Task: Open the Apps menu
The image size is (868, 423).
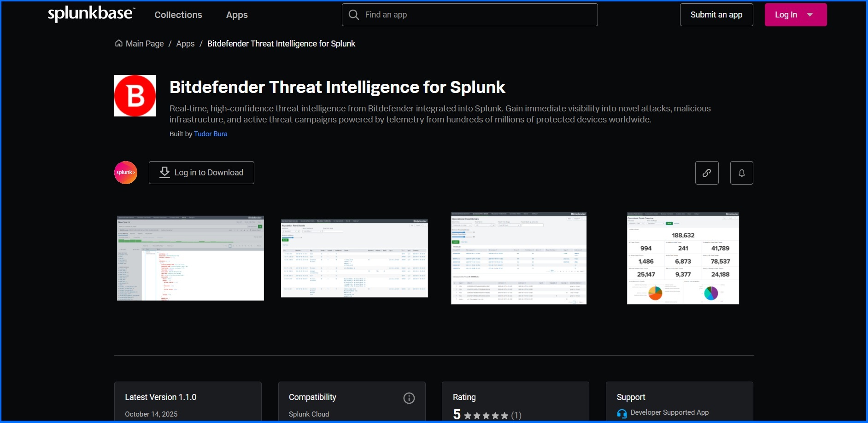Action: [x=237, y=14]
